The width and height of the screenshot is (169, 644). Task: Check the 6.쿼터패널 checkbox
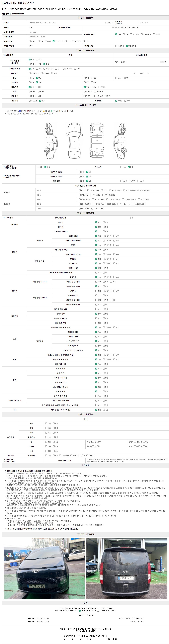(80, 195)
